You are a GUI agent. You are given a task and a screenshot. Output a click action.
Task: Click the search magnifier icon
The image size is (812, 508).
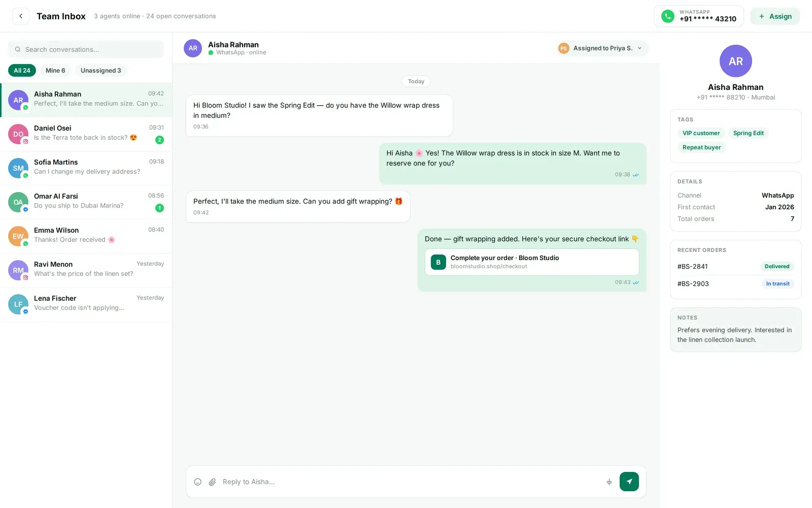[x=18, y=49]
